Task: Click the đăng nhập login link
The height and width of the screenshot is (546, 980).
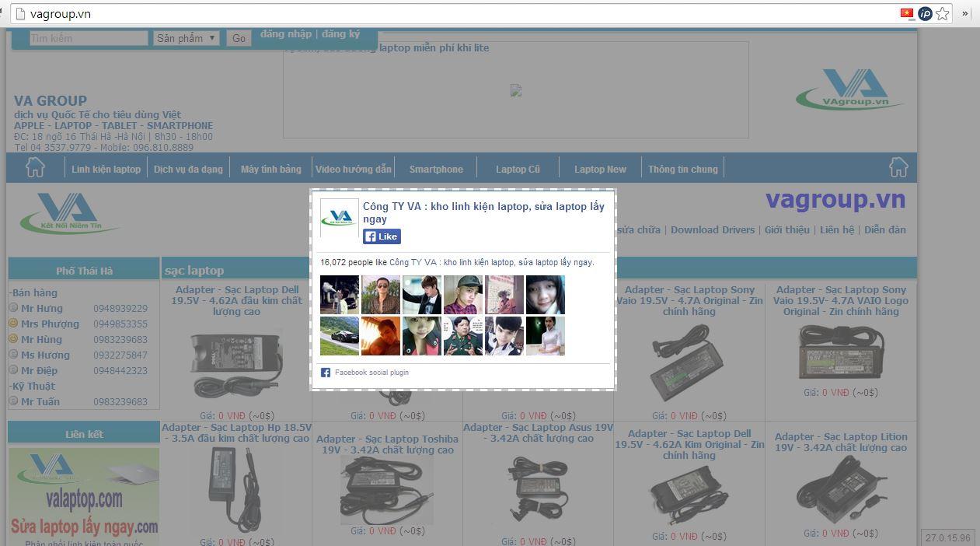Action: click(x=286, y=34)
